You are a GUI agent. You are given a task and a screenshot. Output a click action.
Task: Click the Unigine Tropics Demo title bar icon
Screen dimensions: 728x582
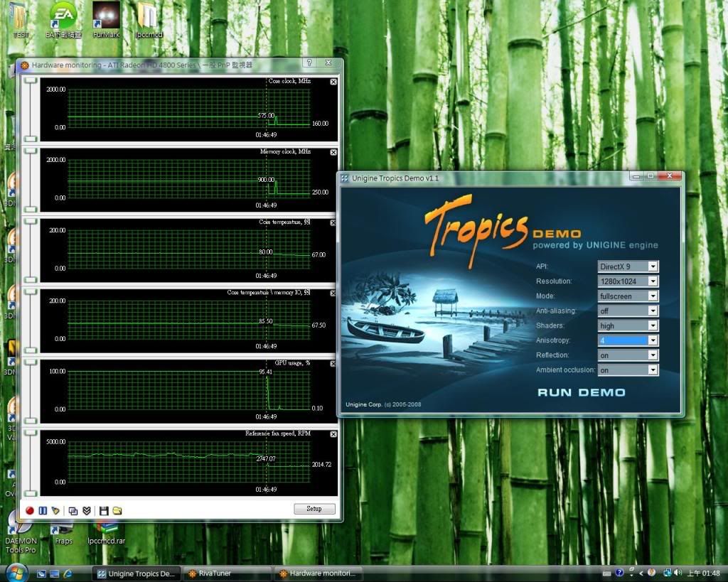pos(345,178)
